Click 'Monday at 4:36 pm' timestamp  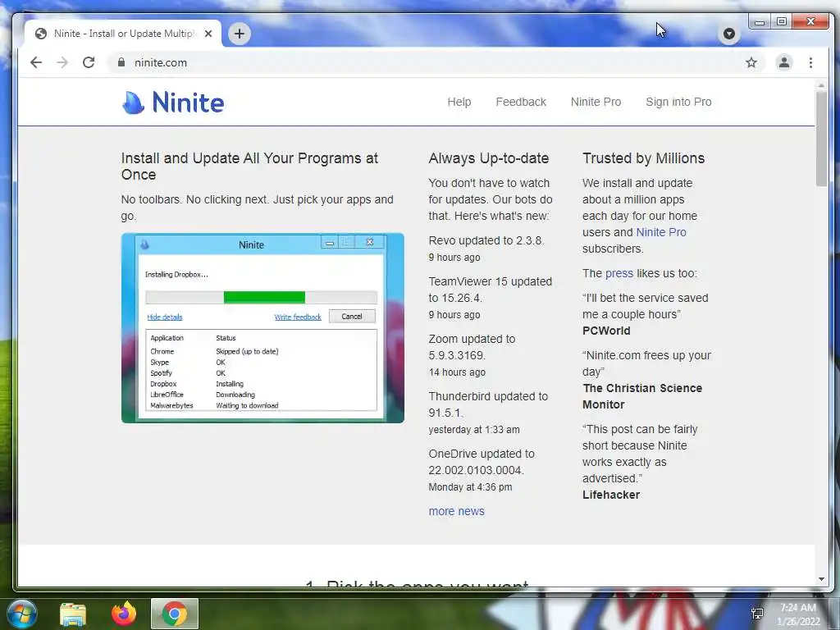[470, 487]
